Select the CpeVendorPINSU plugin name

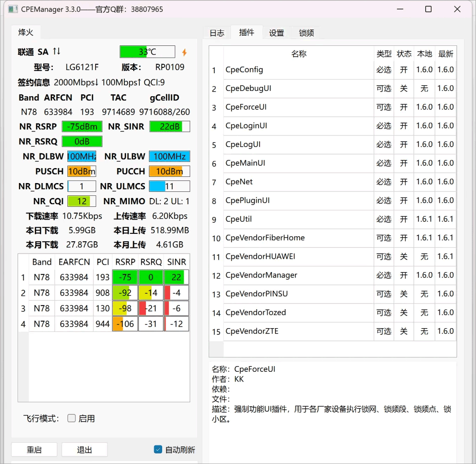pyautogui.click(x=257, y=294)
